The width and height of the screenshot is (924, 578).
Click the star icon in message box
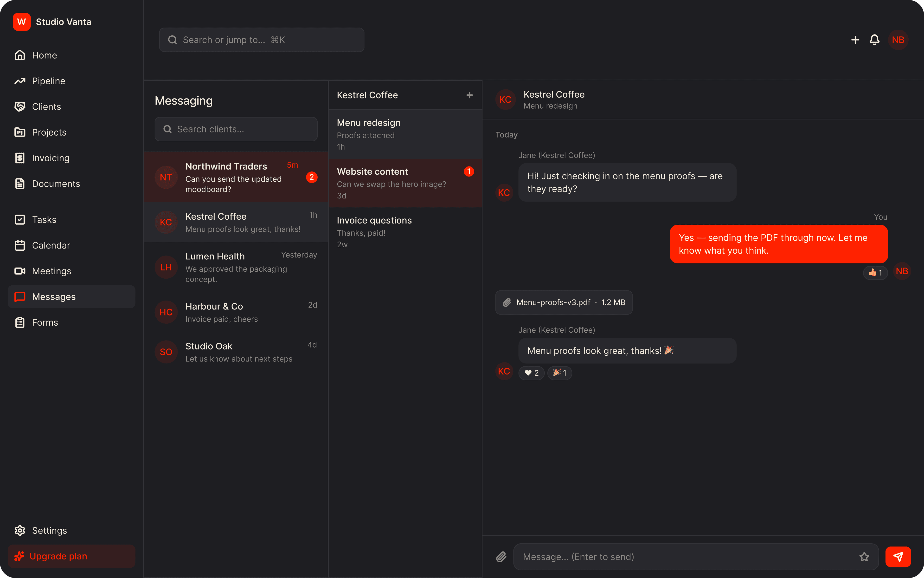pyautogui.click(x=864, y=557)
